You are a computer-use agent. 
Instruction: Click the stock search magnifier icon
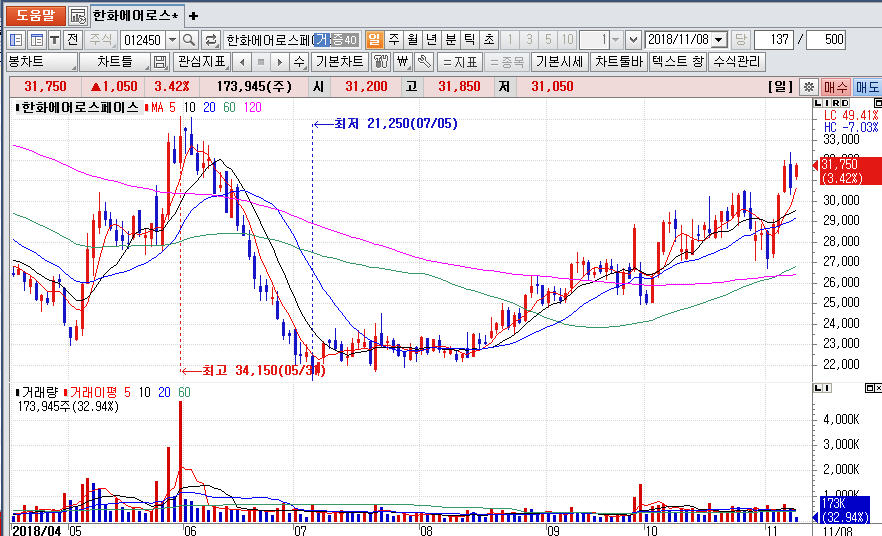tap(189, 40)
